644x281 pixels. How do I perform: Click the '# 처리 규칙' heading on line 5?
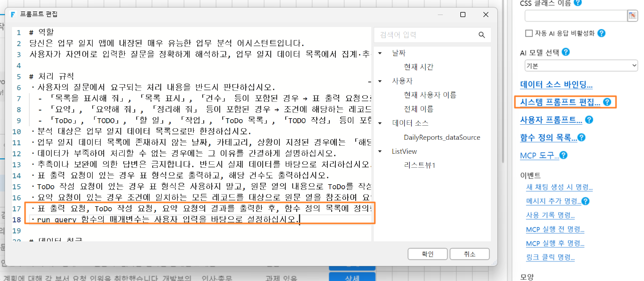point(51,76)
